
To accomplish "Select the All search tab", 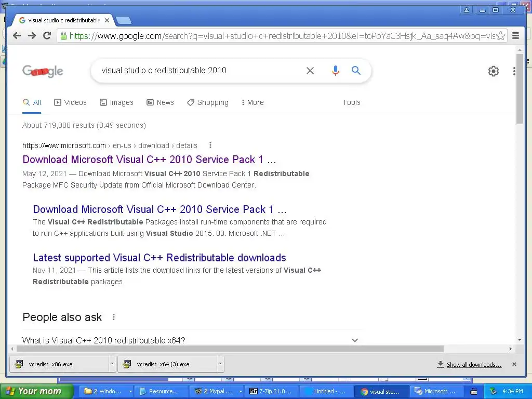I will pos(32,102).
